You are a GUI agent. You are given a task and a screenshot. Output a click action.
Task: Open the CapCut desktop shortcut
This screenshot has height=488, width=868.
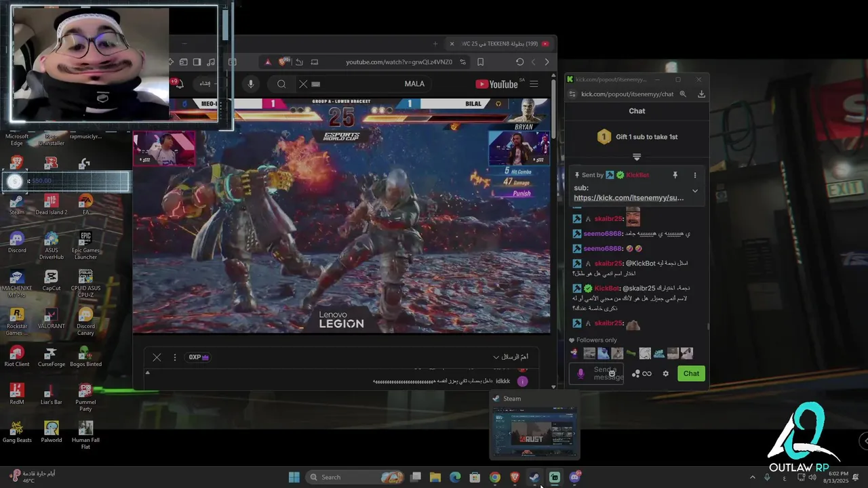coord(52,279)
